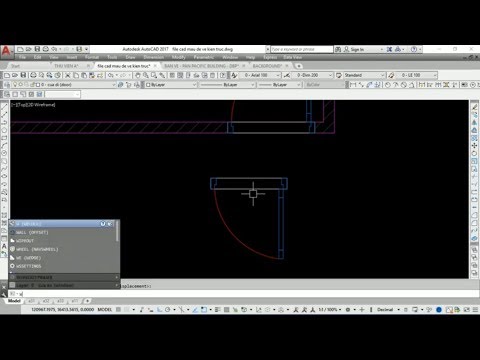Open the File menu
Viewport: 480px width, 360px height.
(x=22, y=57)
